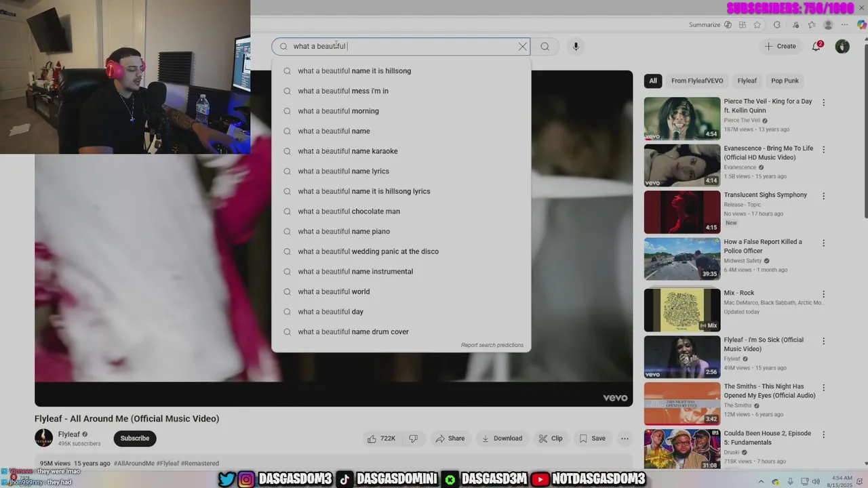This screenshot has width=868, height=488.
Task: Choose suggestion 'what a beautiful wedding panic at the disco'
Action: [x=401, y=251]
